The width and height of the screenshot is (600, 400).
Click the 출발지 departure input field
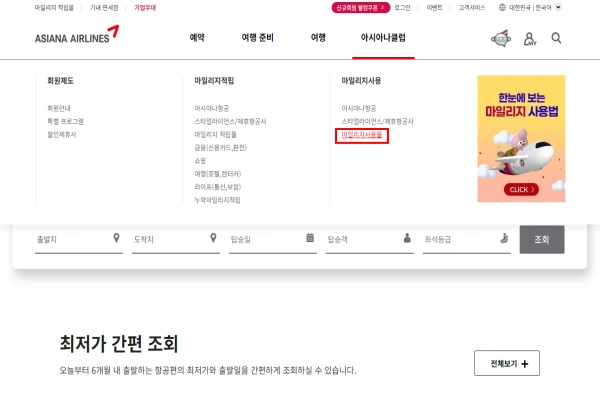[x=79, y=240]
